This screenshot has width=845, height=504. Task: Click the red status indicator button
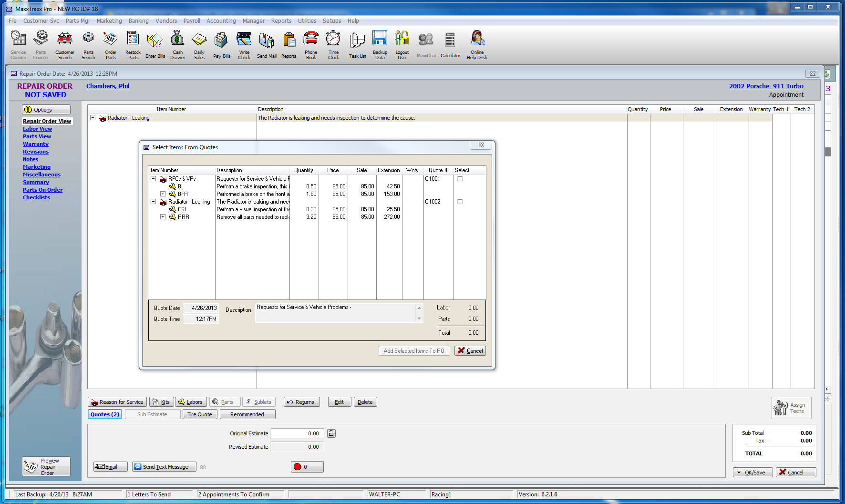pyautogui.click(x=307, y=467)
